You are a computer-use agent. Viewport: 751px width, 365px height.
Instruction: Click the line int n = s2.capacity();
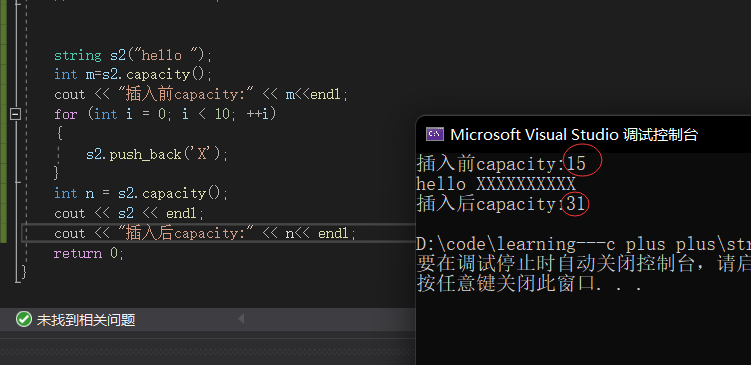point(141,194)
